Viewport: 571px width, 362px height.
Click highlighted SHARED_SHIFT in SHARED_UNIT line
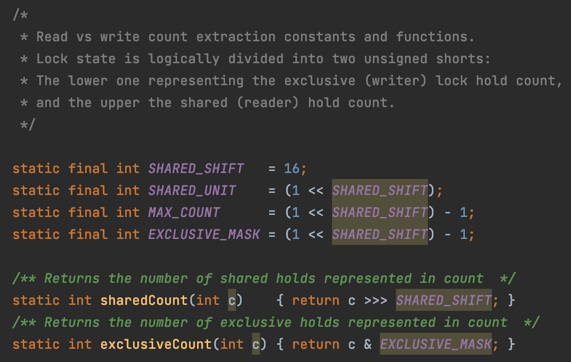pos(380,190)
